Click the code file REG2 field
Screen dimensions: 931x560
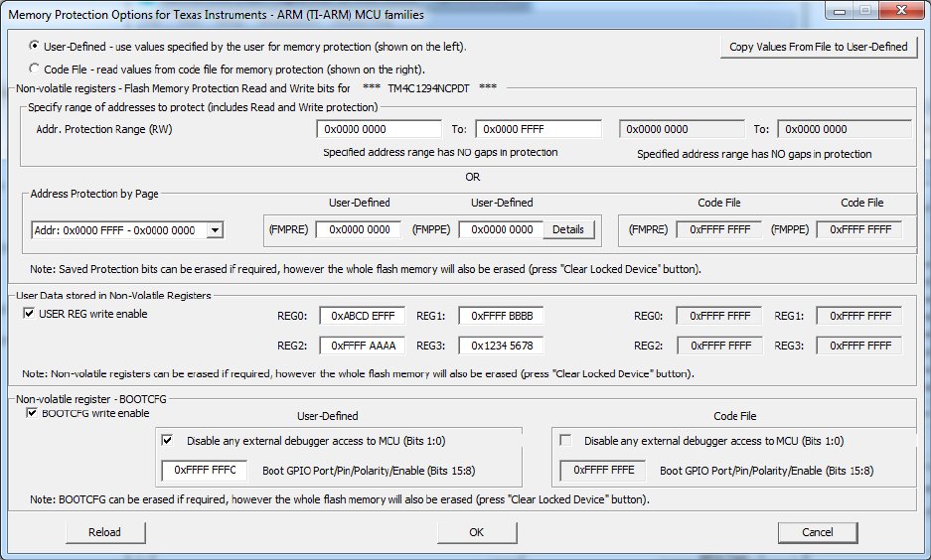719,346
